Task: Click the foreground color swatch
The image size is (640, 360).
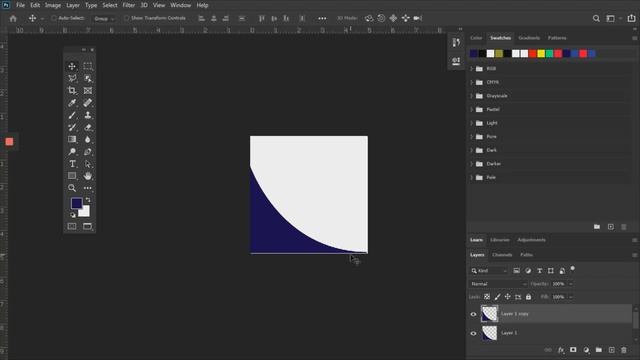Action: point(76,203)
